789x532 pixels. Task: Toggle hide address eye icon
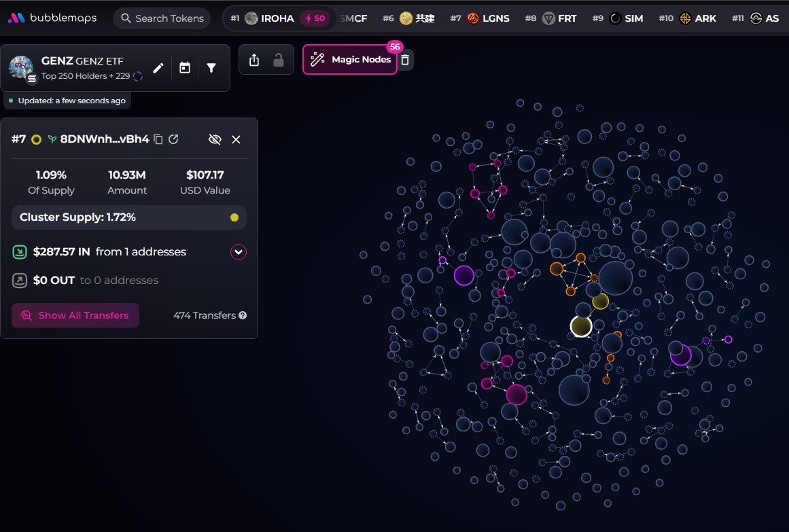pos(215,139)
